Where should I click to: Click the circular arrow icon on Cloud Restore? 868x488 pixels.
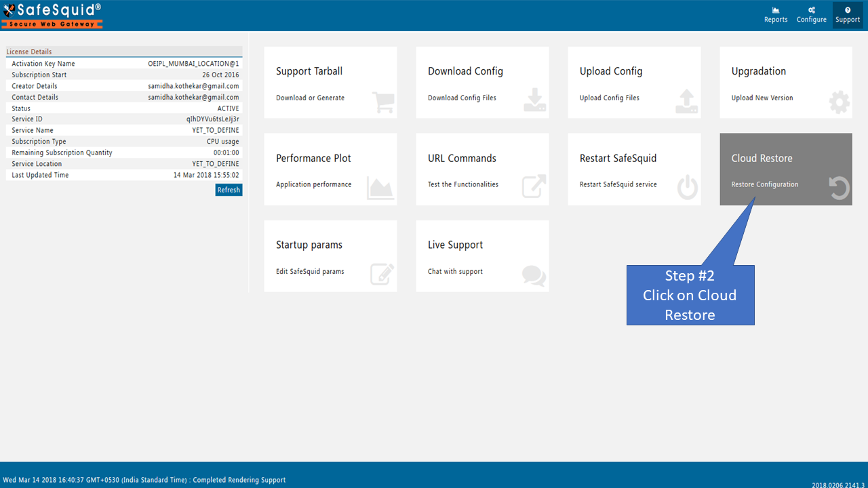point(840,188)
